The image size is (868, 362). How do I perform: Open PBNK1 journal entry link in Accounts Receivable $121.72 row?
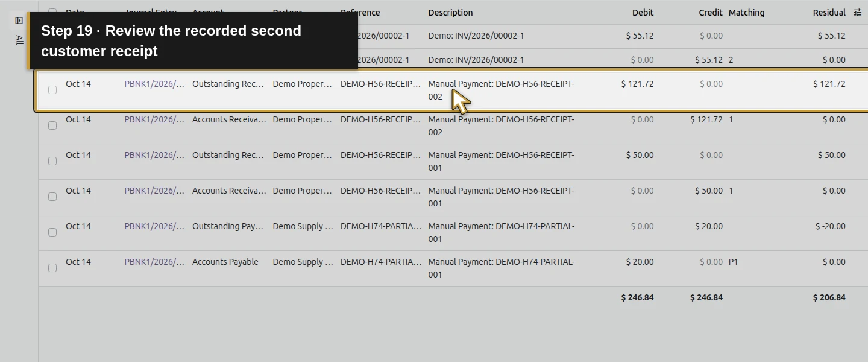[x=154, y=119]
